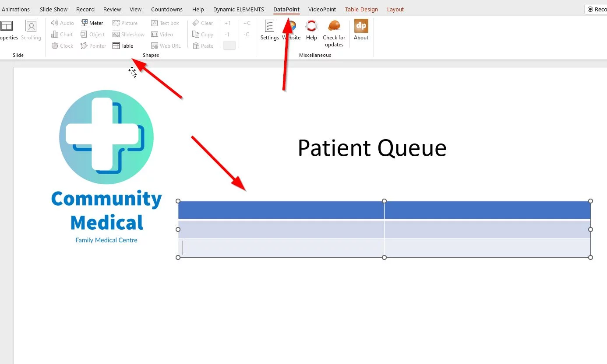Click the Table button in Shapes group

(x=123, y=46)
